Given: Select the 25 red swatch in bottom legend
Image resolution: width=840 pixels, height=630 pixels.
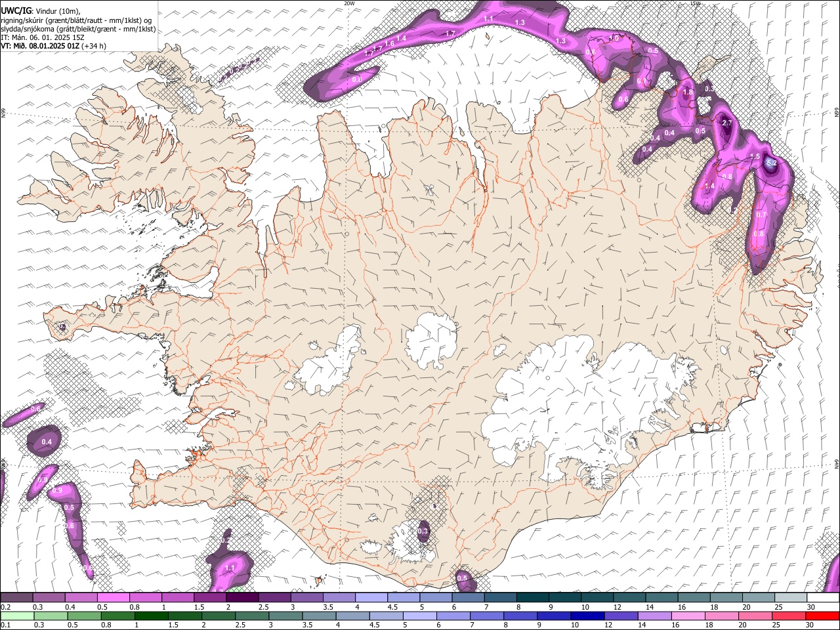Looking at the screenshot, I should 789,616.
